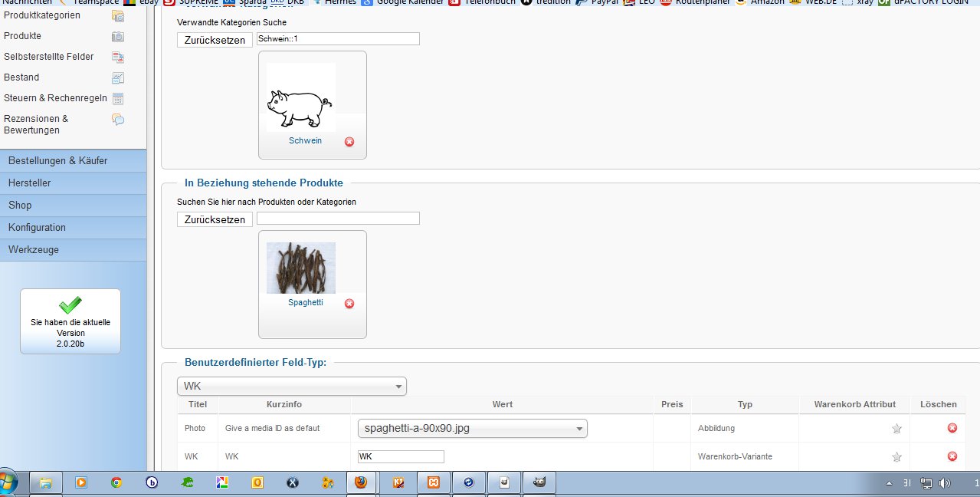Toggle cart attribute star for WK row
This screenshot has width=980, height=497.
896,457
